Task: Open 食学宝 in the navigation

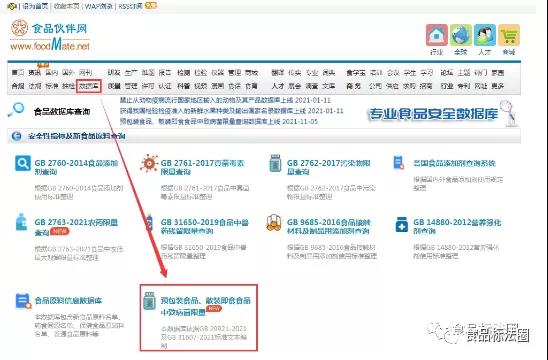Action: point(356,73)
